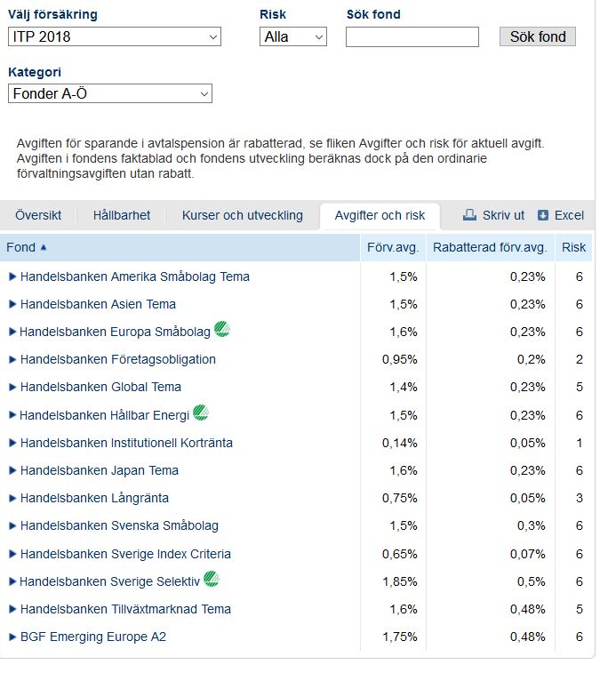Switch to the Hållbarhet tab
This screenshot has width=616, height=673.
point(122,215)
